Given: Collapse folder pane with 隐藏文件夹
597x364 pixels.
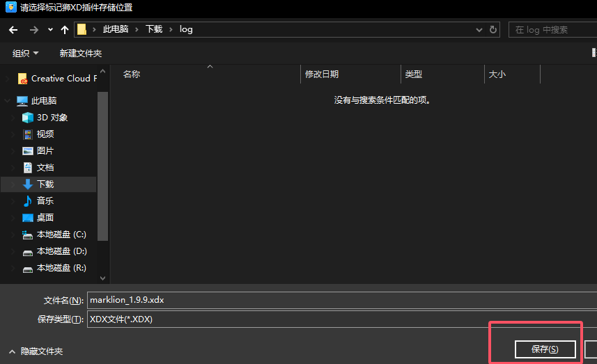Looking at the screenshot, I should (36, 351).
